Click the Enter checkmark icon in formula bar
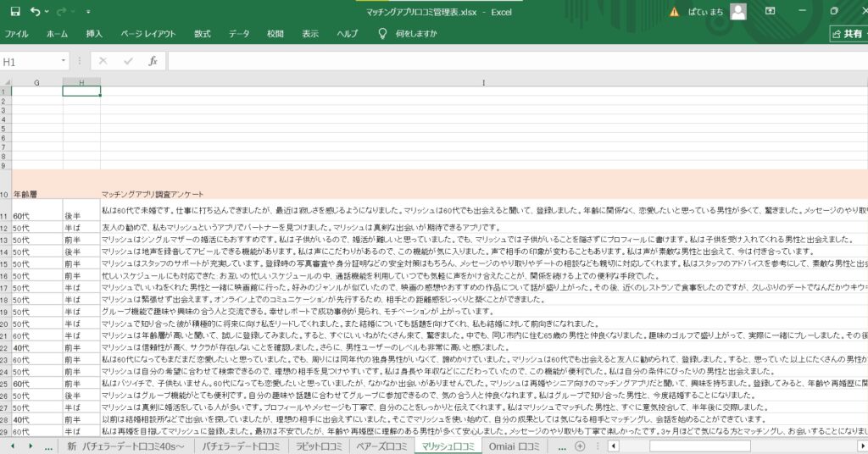 [x=129, y=61]
